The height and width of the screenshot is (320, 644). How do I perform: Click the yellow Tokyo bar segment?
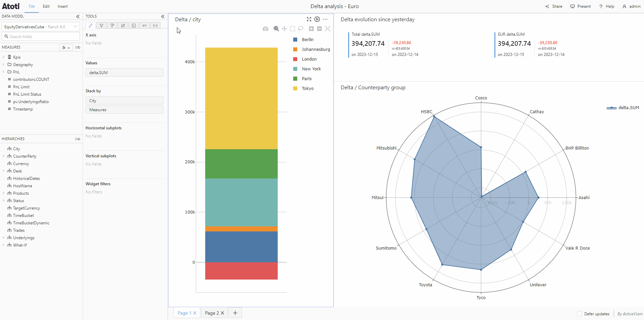241,98
